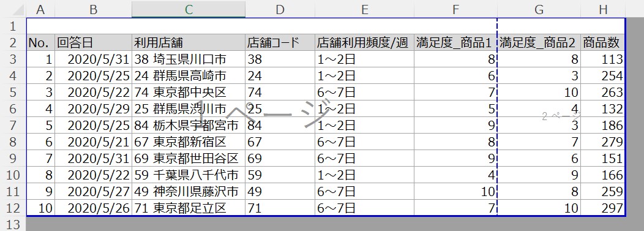Select row 8 header
644x231 pixels.
pos(13,142)
